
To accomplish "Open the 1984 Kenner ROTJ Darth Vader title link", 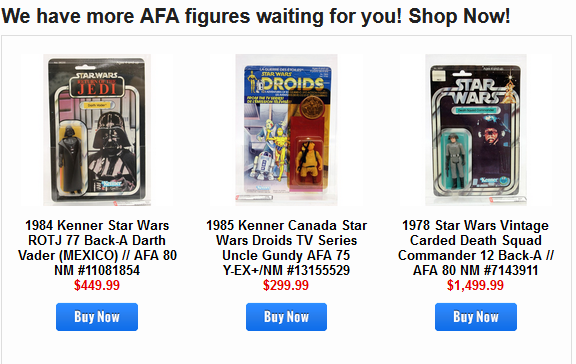I will [x=97, y=248].
